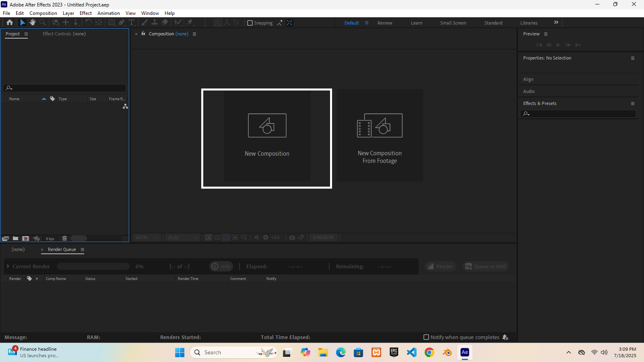The image size is (644, 362).
Task: Click the Project panel search field
Action: point(65,88)
